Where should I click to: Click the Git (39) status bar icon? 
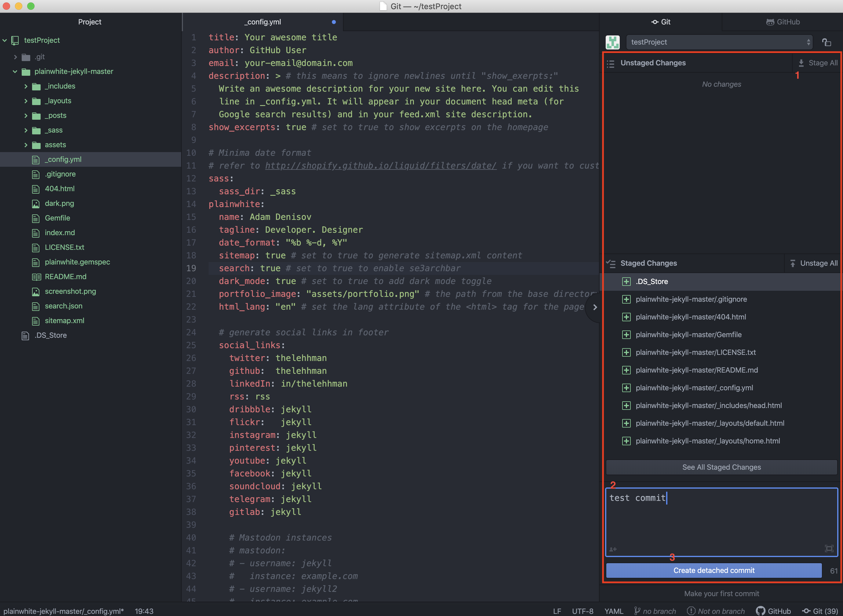[820, 611]
